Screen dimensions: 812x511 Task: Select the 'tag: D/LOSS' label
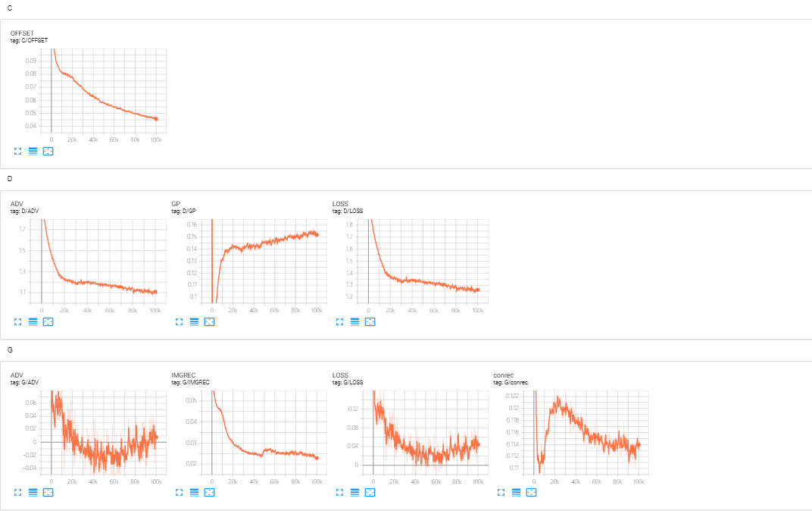tap(348, 211)
